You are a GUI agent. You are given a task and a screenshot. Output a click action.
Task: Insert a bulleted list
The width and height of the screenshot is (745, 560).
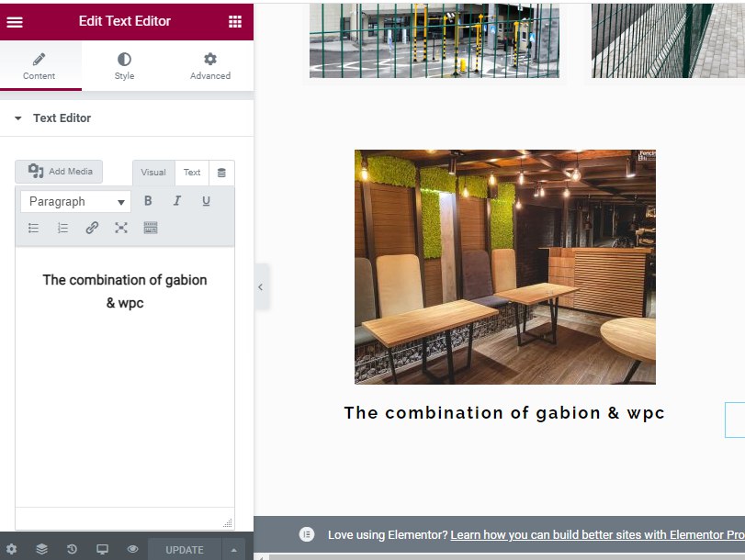click(33, 228)
